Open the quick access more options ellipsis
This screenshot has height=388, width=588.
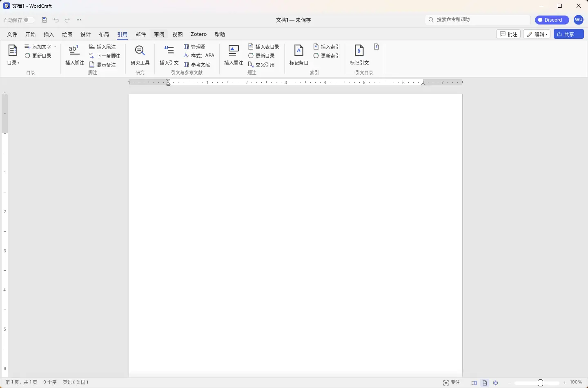pos(79,20)
